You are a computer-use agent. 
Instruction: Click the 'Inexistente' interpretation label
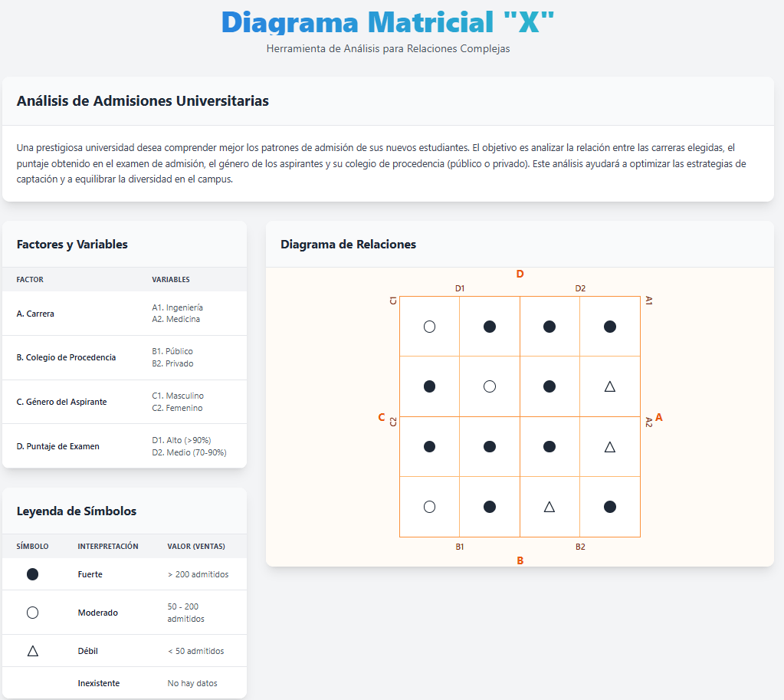click(x=99, y=683)
